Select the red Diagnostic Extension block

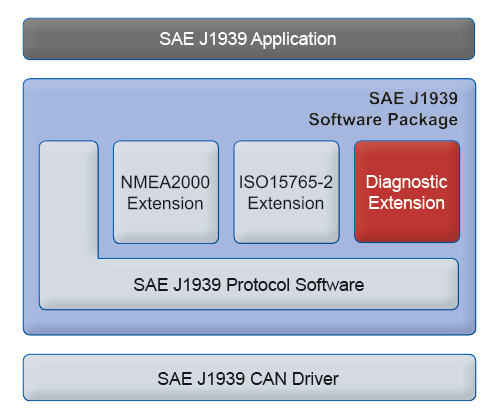point(407,192)
